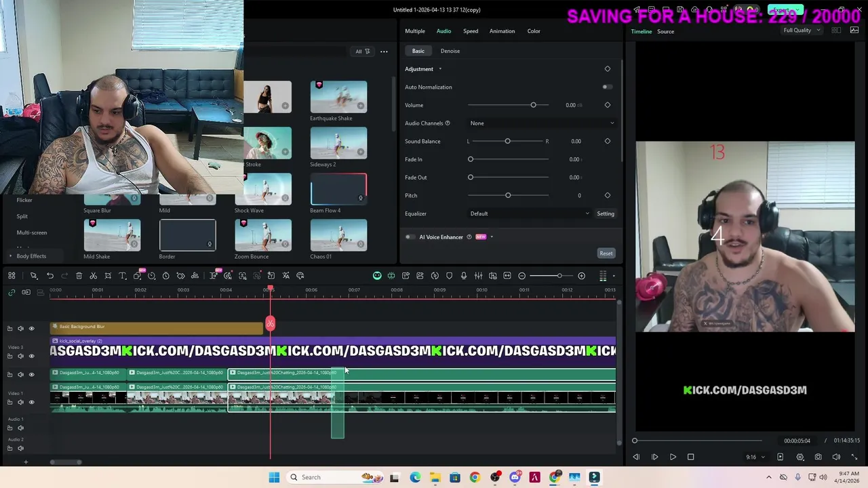Image resolution: width=868 pixels, height=488 pixels.
Task: Lock the Video 3 track
Action: [x=10, y=356]
